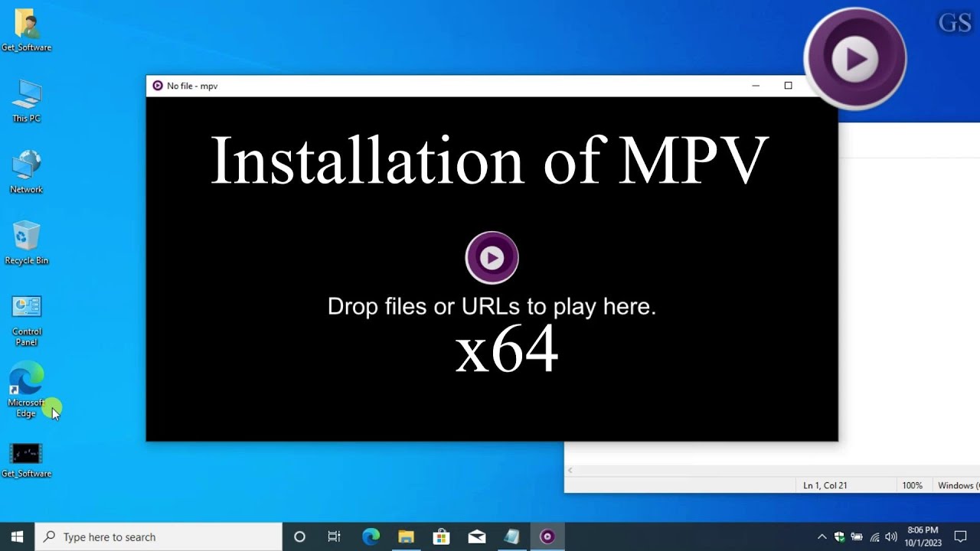Screen dimensions: 980x551
Task: Select the Recycle Bin icon
Action: (26, 243)
